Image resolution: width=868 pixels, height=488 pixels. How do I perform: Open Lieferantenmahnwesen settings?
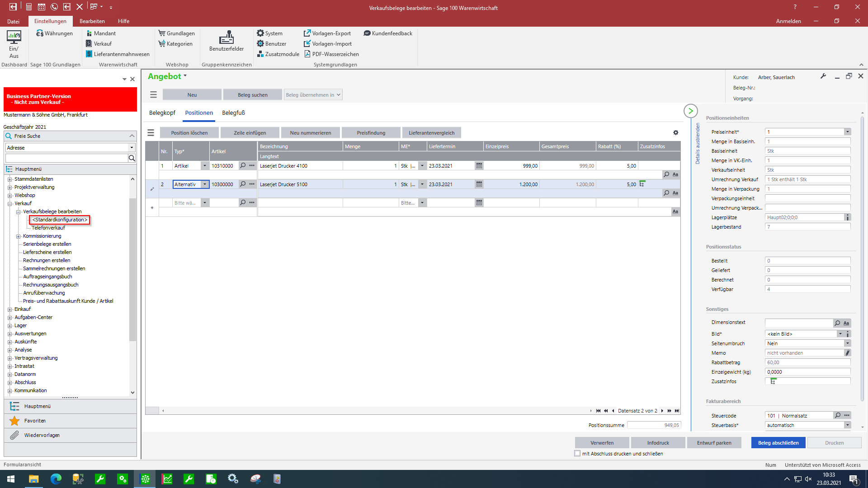pos(118,54)
